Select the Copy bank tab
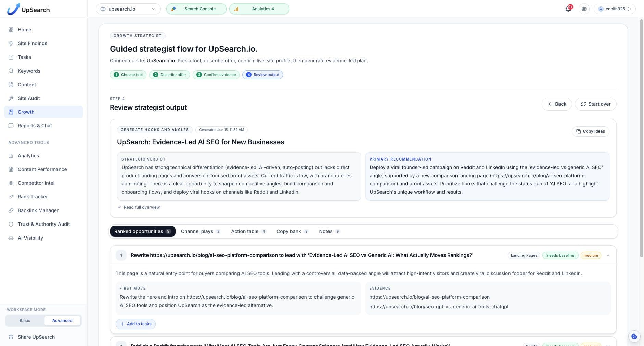This screenshot has width=644, height=346. [292, 231]
